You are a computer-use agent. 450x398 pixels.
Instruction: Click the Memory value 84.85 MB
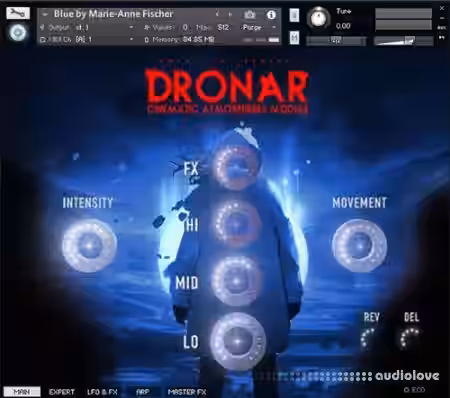point(198,40)
